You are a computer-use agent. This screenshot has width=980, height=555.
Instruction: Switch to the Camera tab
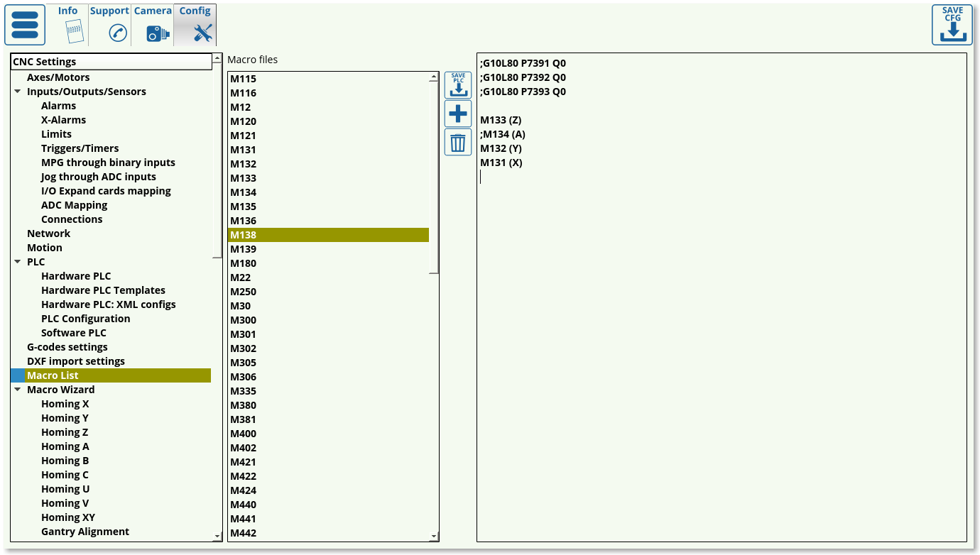tap(153, 25)
